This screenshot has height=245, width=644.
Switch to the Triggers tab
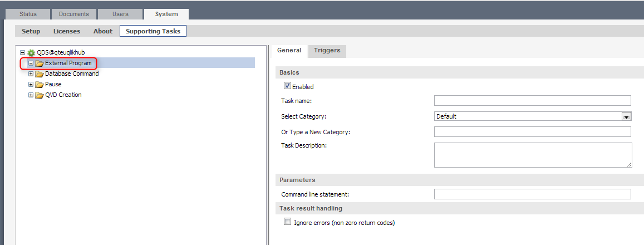click(327, 51)
